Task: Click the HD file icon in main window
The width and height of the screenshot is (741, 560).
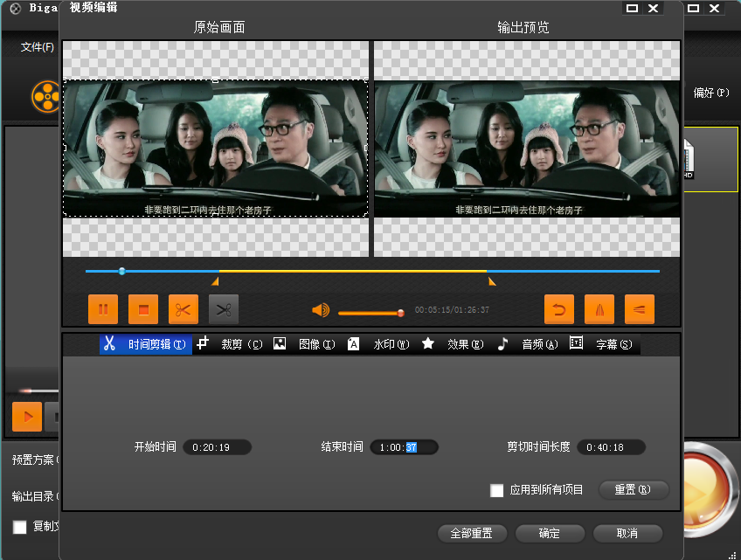Action: (x=689, y=160)
